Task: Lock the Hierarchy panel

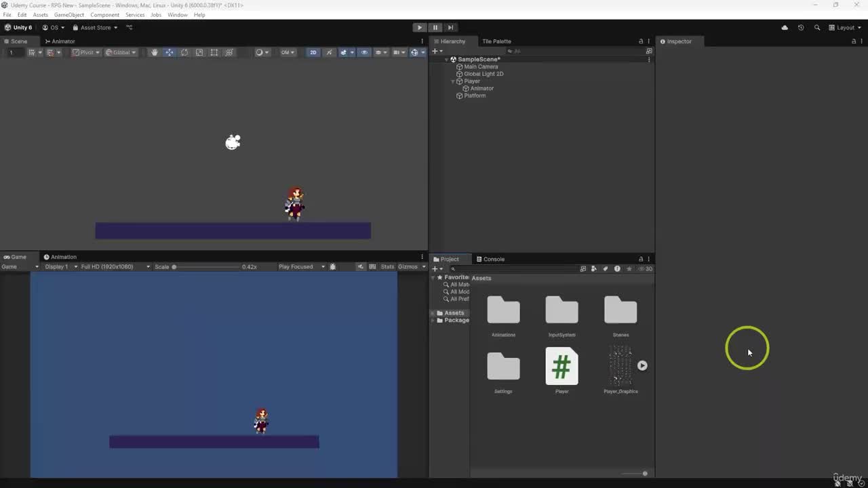Action: pyautogui.click(x=641, y=41)
